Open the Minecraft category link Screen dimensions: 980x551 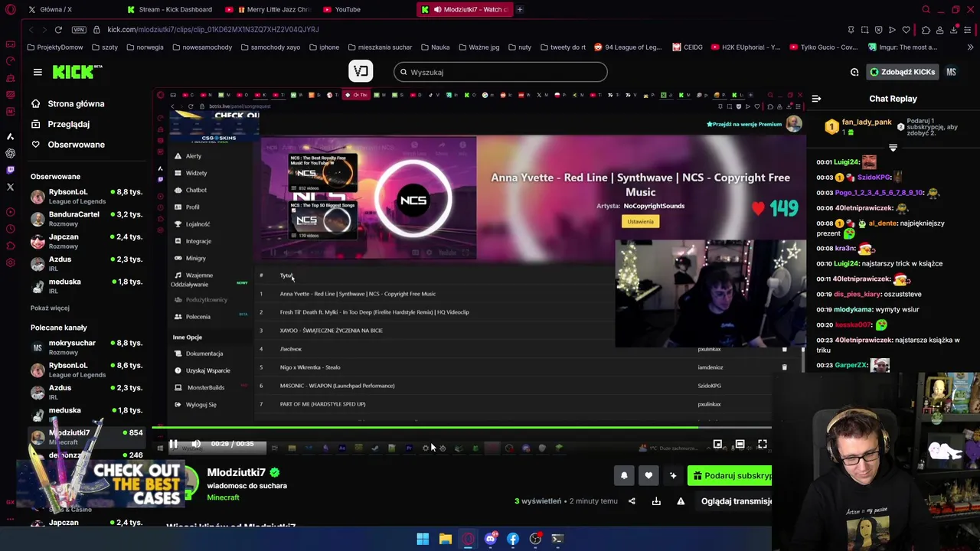point(223,497)
